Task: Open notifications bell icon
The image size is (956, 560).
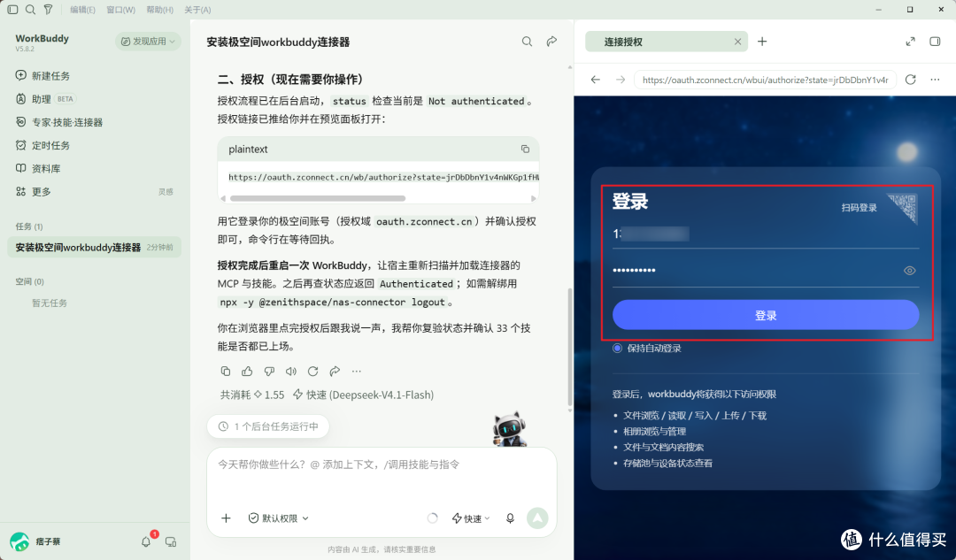Action: tap(146, 541)
